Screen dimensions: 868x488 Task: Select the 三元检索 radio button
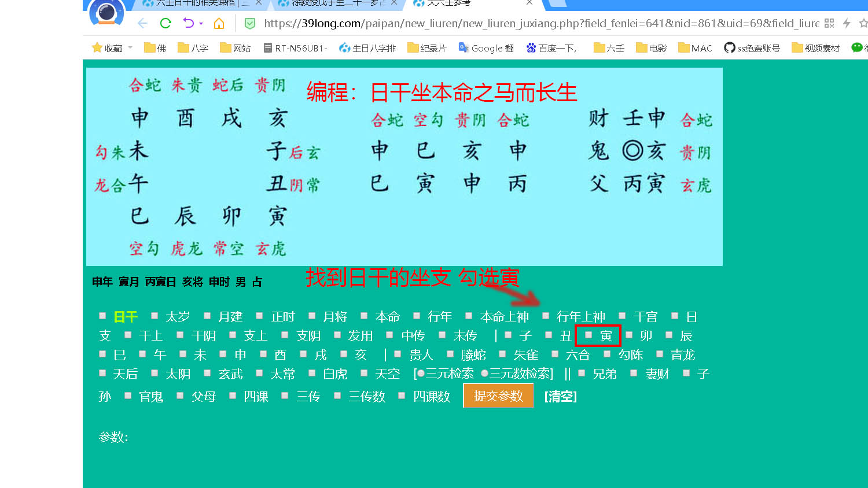421,374
